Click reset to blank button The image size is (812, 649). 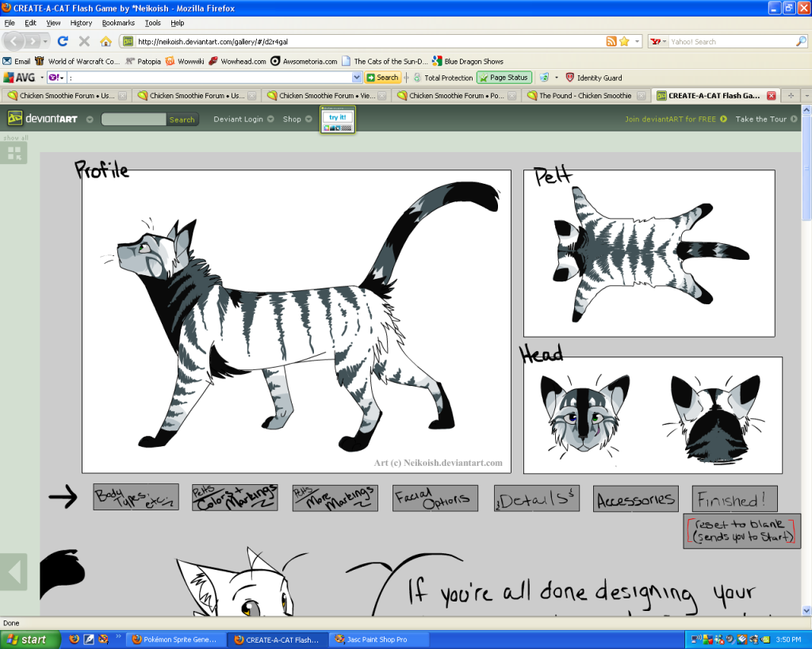pos(741,531)
